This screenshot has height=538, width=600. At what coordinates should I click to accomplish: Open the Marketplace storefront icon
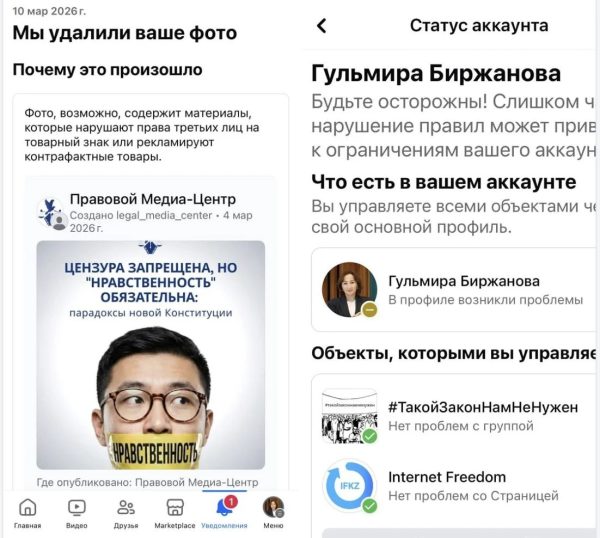pos(175,507)
